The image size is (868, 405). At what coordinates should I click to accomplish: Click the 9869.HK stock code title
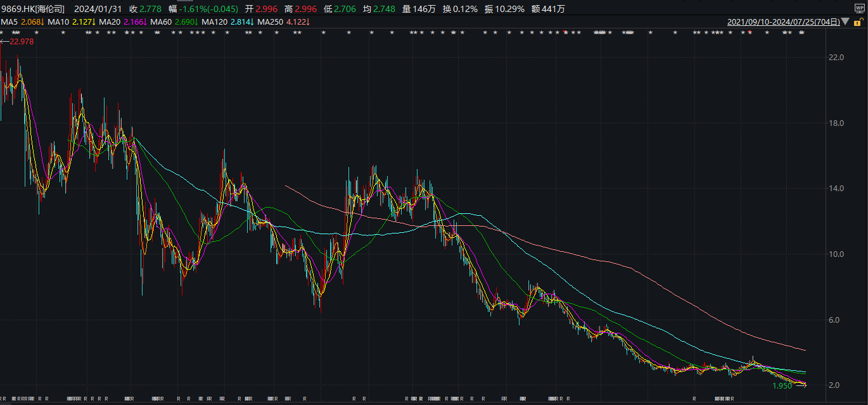33,9
